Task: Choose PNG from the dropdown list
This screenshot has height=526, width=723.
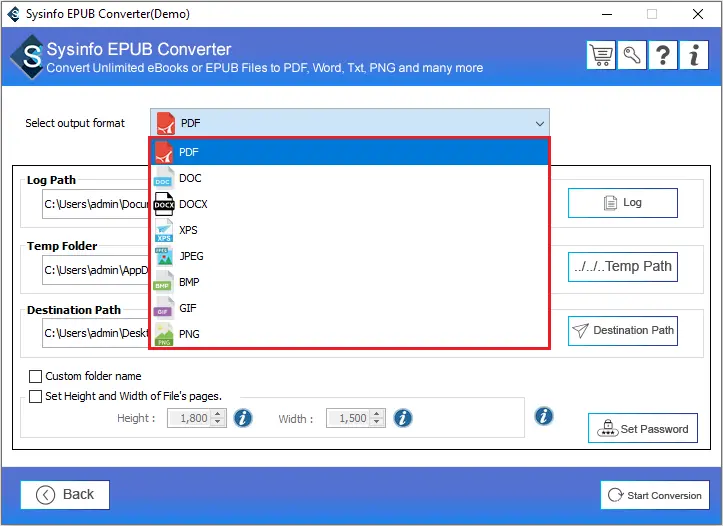Action: pos(350,334)
